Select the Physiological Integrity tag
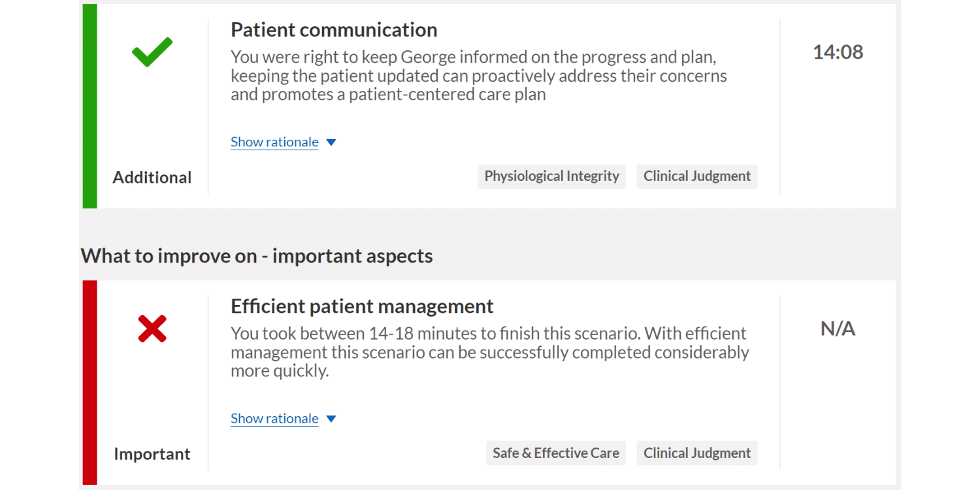The width and height of the screenshot is (980, 490). (551, 176)
